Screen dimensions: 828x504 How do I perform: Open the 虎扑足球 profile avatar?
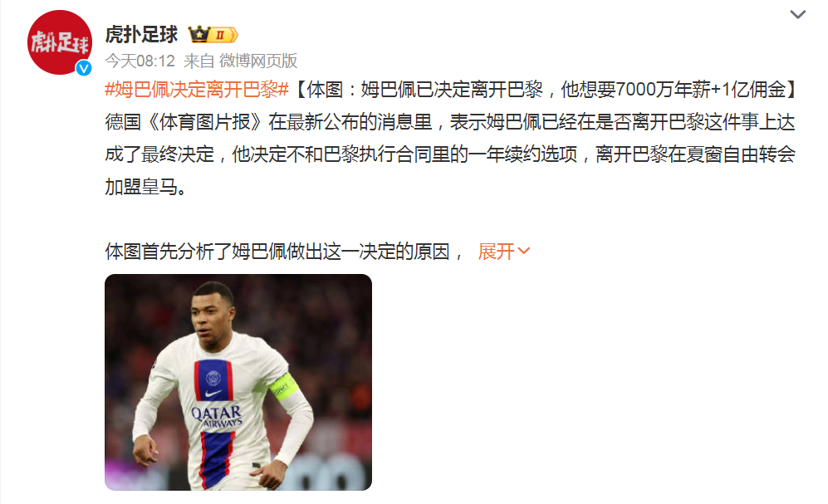tap(60, 42)
